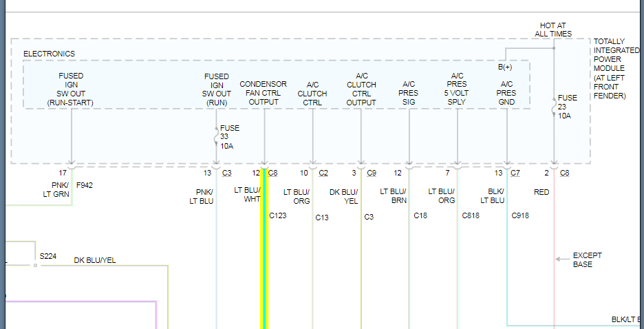Click the DK BLU/YEL label beside S224
This screenshot has width=644, height=329.
coord(95,260)
